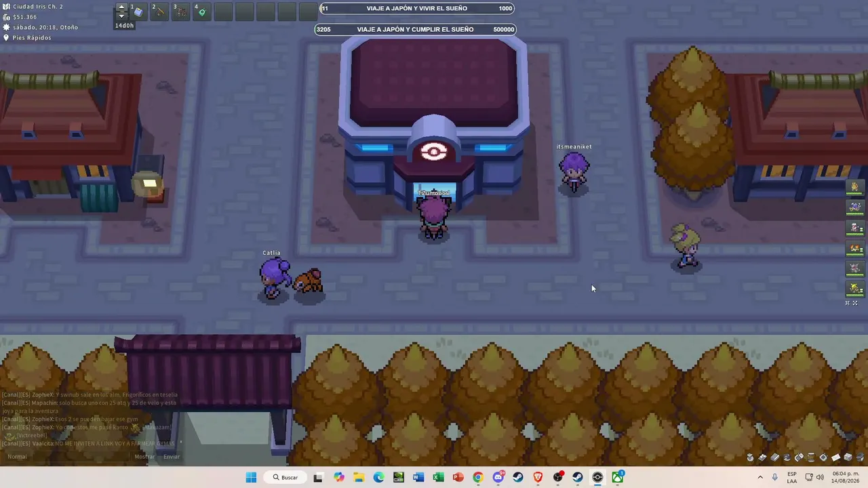Click the microphone tray icon
This screenshot has height=488, width=868.
coord(774,477)
